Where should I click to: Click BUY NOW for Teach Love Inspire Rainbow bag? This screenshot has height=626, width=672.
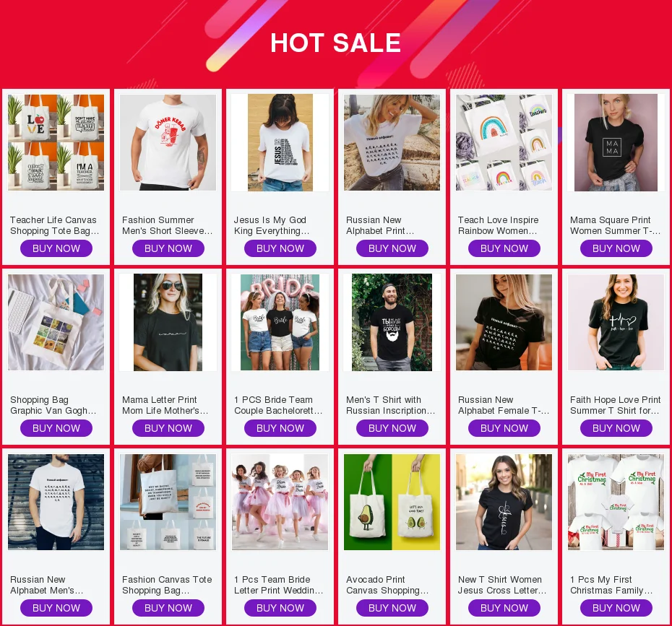pyautogui.click(x=504, y=248)
